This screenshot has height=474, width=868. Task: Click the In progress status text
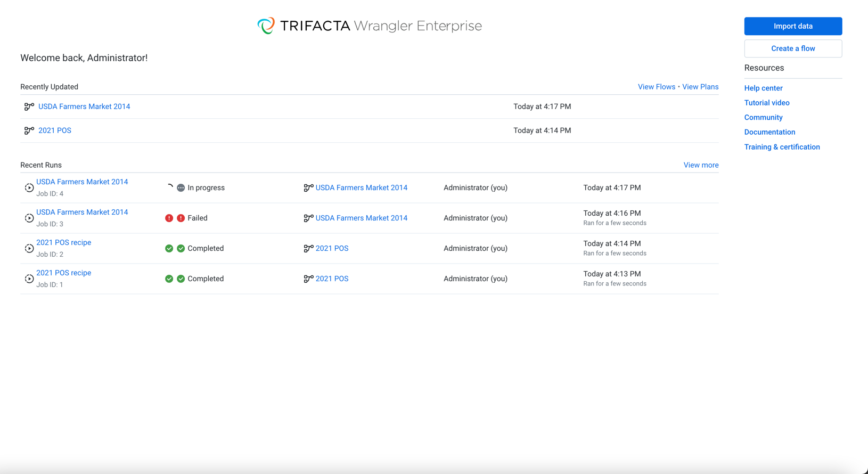tap(206, 187)
